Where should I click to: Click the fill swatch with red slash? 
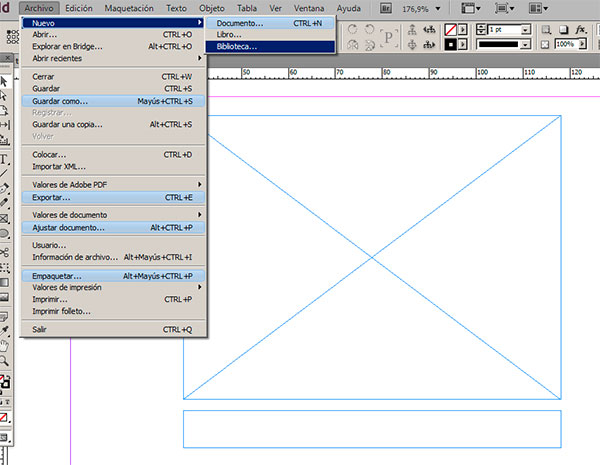pyautogui.click(x=451, y=29)
